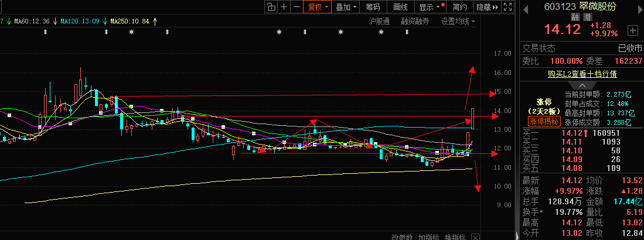Open the 筹码 chip distribution view
Image resolution: width=644 pixels, height=240 pixels.
[373, 7]
